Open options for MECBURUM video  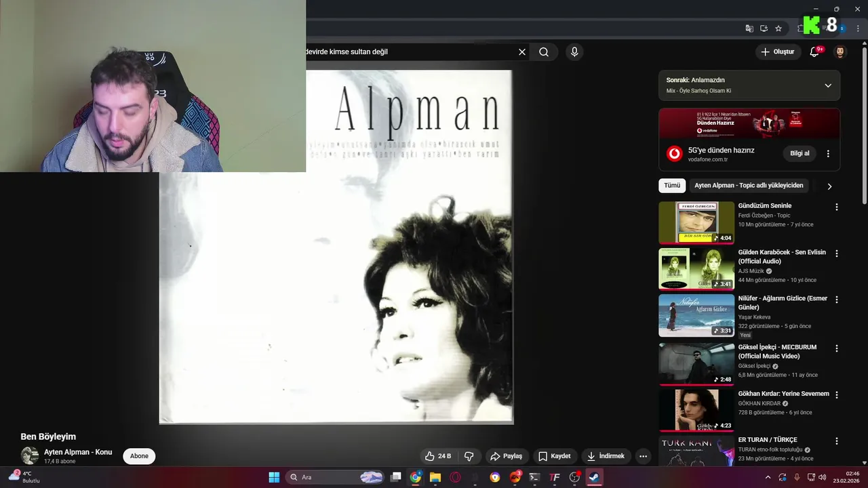point(836,348)
